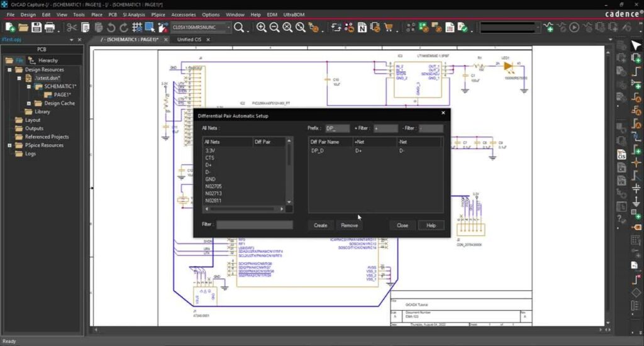Collapse the .\xtest.dsn node
This screenshot has height=346, width=644.
tap(19, 78)
